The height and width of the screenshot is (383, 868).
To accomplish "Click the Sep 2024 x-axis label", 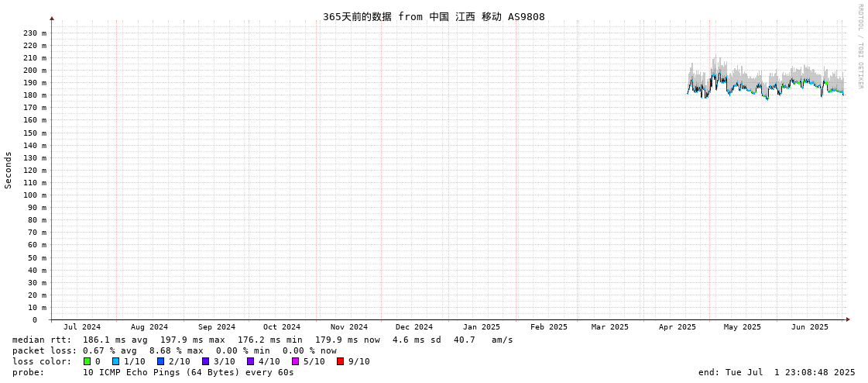I will 217,327.
